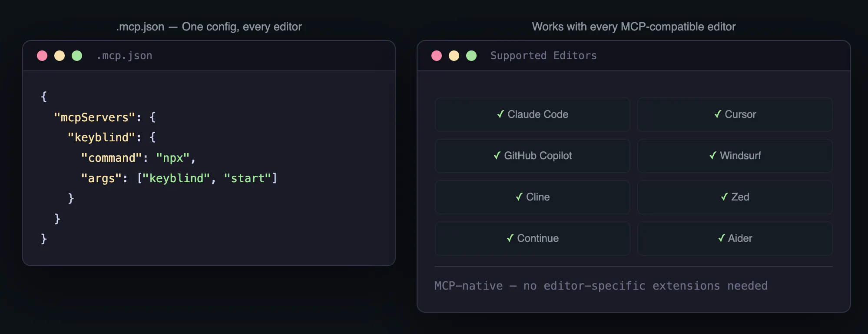Click heading "Works with every MCP-compatible editor"

[634, 27]
